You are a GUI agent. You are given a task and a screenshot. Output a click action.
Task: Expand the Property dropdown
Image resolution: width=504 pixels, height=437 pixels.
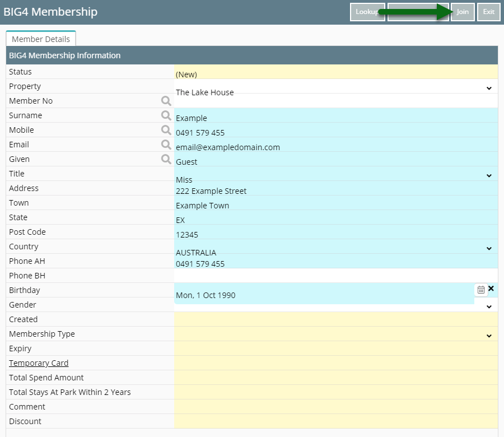pyautogui.click(x=489, y=88)
